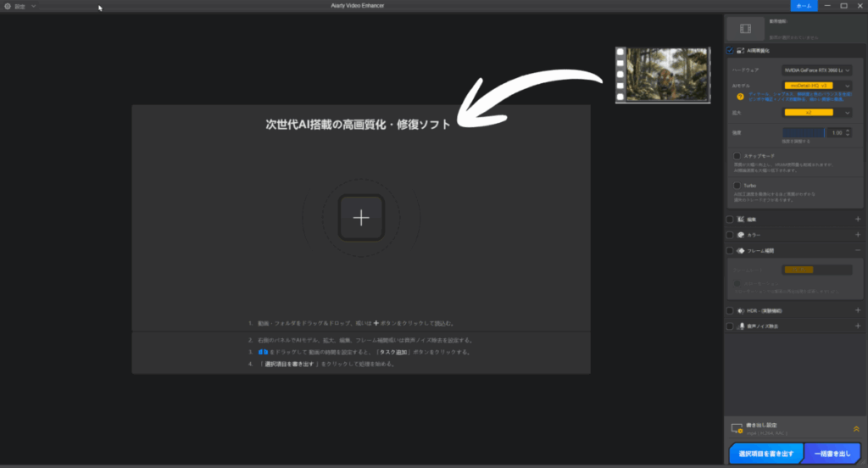
Task: Click the AI高画質化 section icon
Action: [741, 50]
